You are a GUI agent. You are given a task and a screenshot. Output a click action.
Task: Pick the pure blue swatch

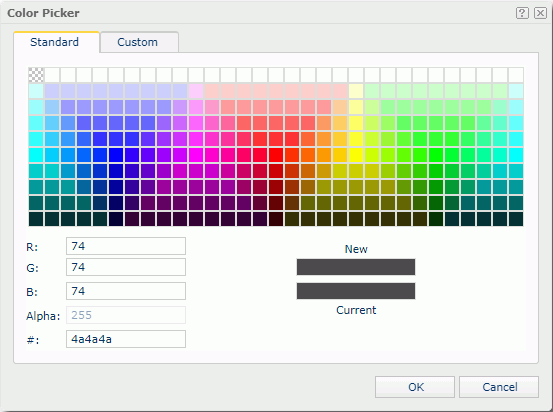coord(116,155)
